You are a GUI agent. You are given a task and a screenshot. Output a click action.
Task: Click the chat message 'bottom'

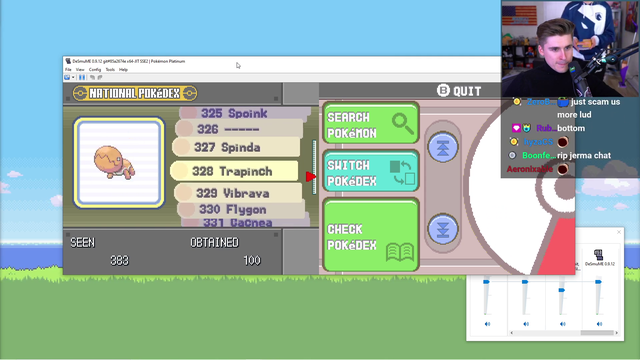(x=571, y=128)
